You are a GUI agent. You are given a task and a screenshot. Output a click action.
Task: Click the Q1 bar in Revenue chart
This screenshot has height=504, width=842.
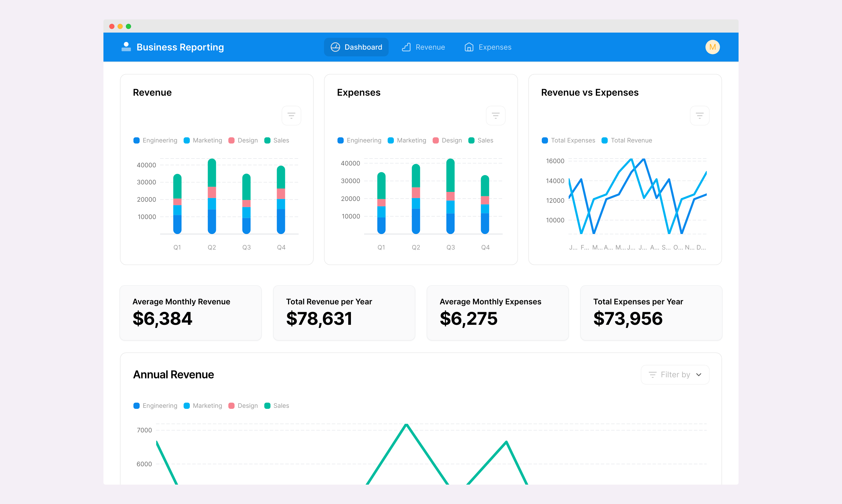click(177, 204)
